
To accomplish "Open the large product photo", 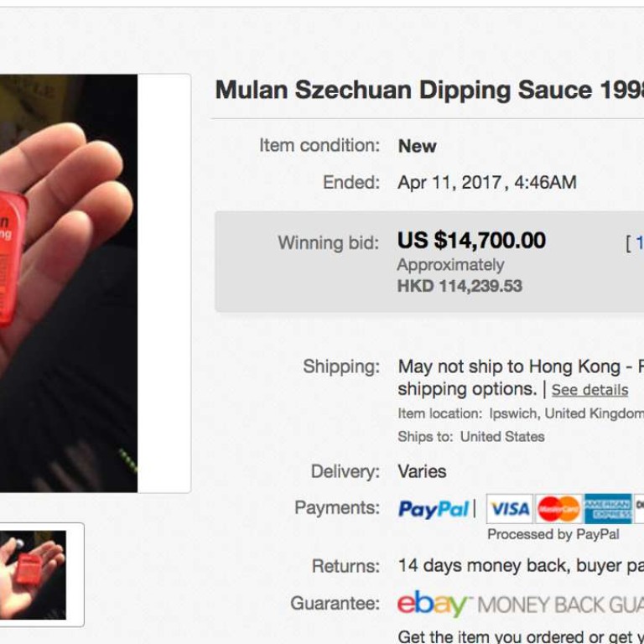I will [69, 283].
